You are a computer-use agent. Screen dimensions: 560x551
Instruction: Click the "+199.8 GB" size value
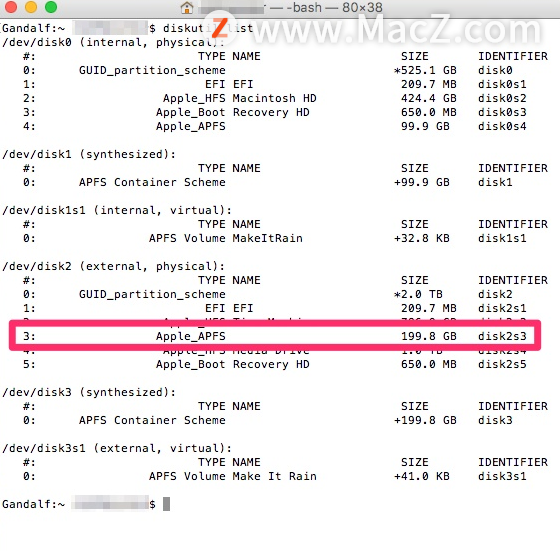tap(425, 420)
